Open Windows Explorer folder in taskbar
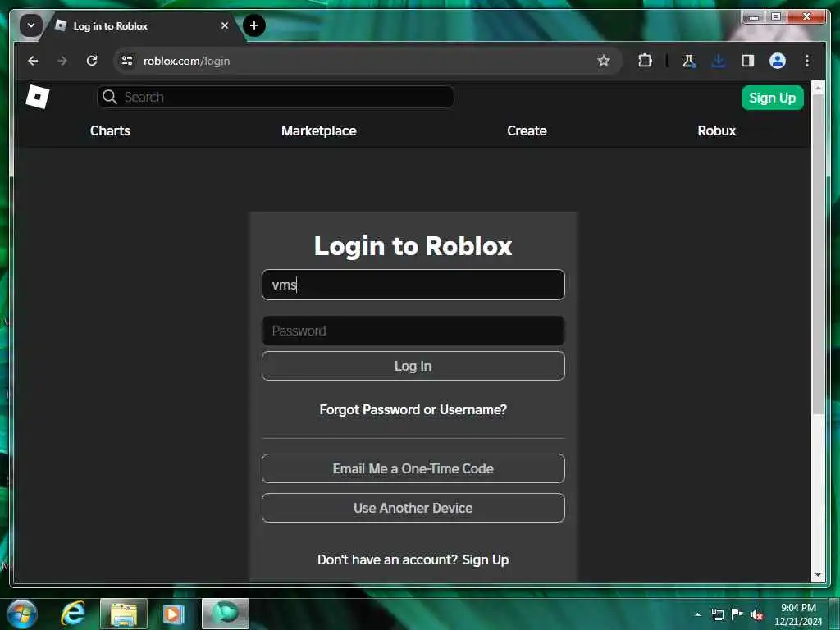This screenshot has width=840, height=630. (x=124, y=614)
